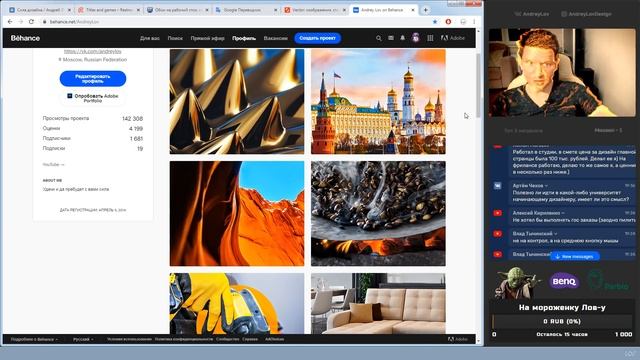
Task: Click the red Opera extension icon
Action: (448, 22)
